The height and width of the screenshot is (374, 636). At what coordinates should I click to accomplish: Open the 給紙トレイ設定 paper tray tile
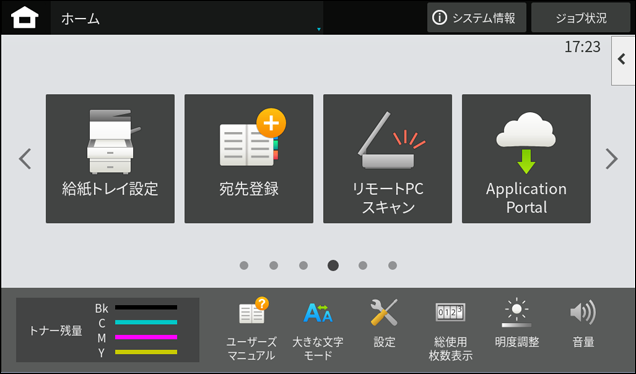click(110, 159)
